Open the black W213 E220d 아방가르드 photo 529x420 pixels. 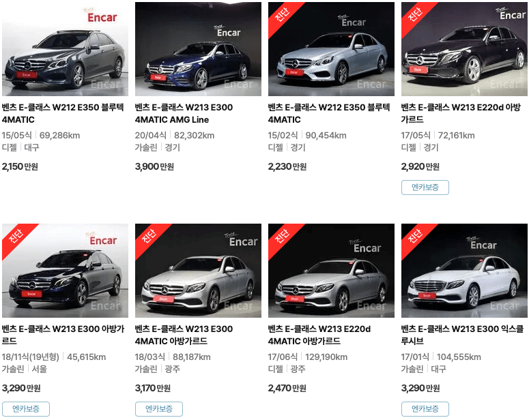tap(464, 49)
